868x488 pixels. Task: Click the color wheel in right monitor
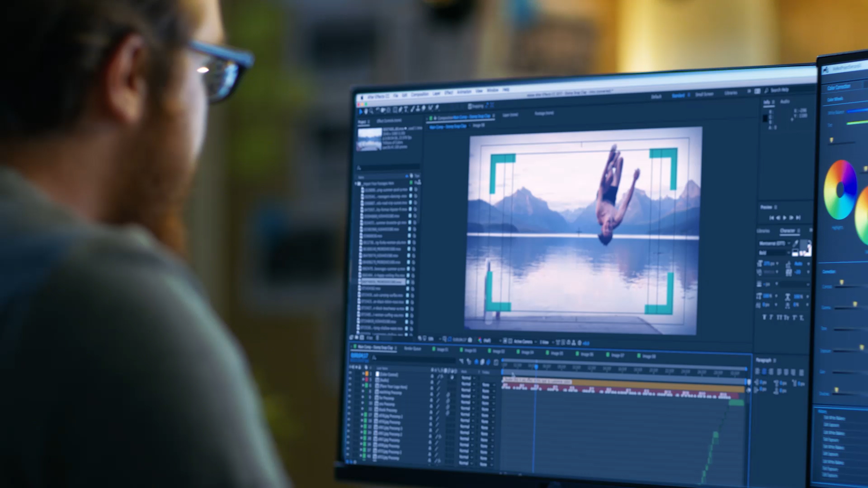tap(840, 190)
